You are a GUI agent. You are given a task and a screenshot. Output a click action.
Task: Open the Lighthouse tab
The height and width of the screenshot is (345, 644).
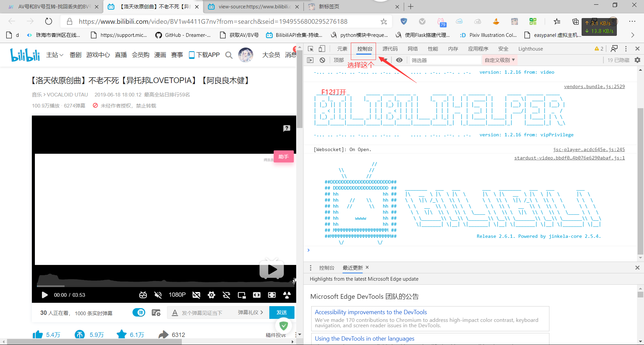tap(530, 49)
